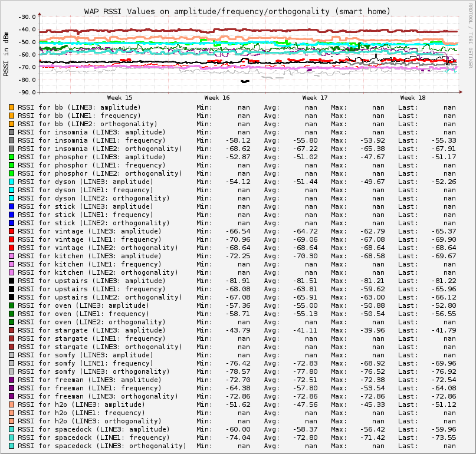Screen dimensions: 476x454
Task: Click the green swatch for phosphor amplitude
Action: coord(12,157)
